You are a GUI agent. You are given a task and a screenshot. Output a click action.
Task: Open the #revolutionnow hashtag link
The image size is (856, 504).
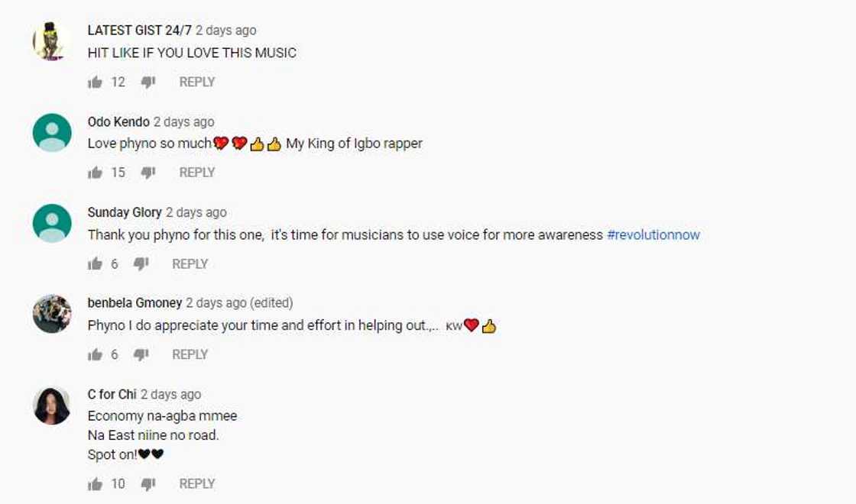click(x=653, y=234)
